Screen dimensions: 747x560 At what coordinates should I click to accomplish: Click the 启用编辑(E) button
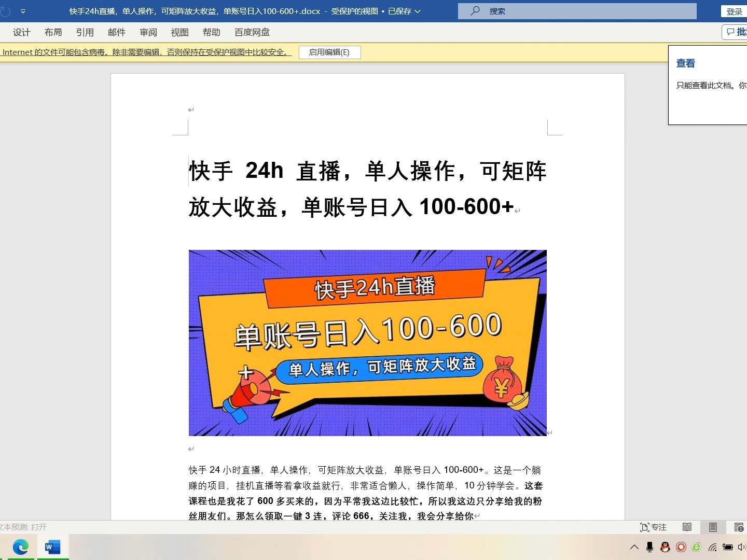click(329, 52)
